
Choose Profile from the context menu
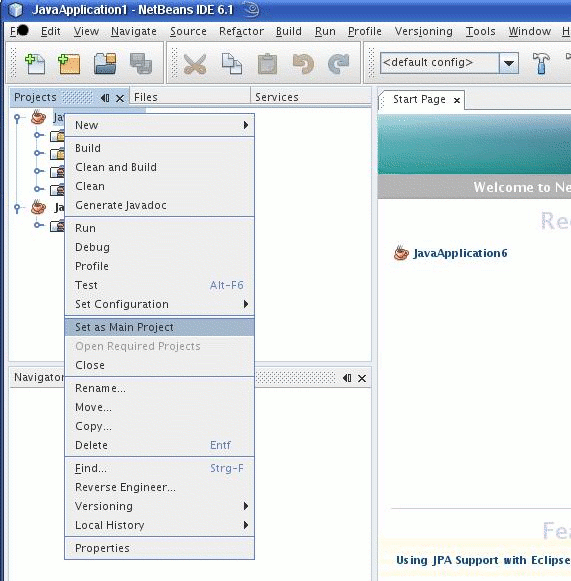[x=159, y=266]
